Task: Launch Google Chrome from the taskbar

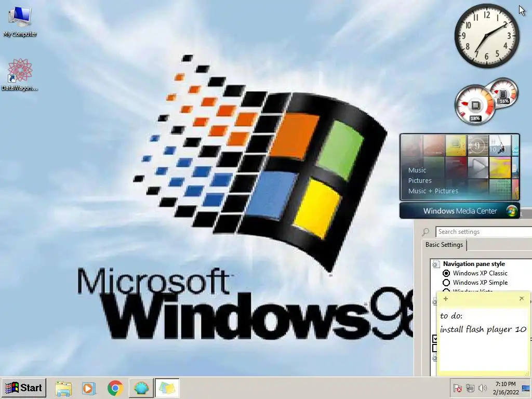Action: (x=115, y=388)
